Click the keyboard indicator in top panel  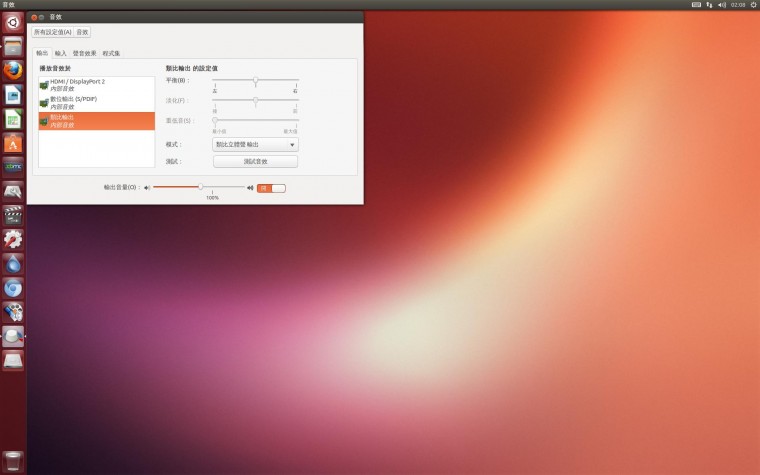click(696, 5)
